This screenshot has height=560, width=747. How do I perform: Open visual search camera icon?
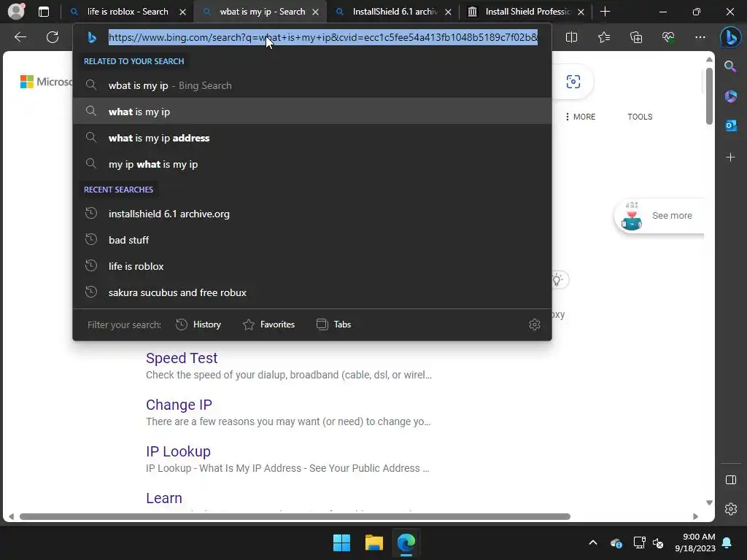click(573, 82)
